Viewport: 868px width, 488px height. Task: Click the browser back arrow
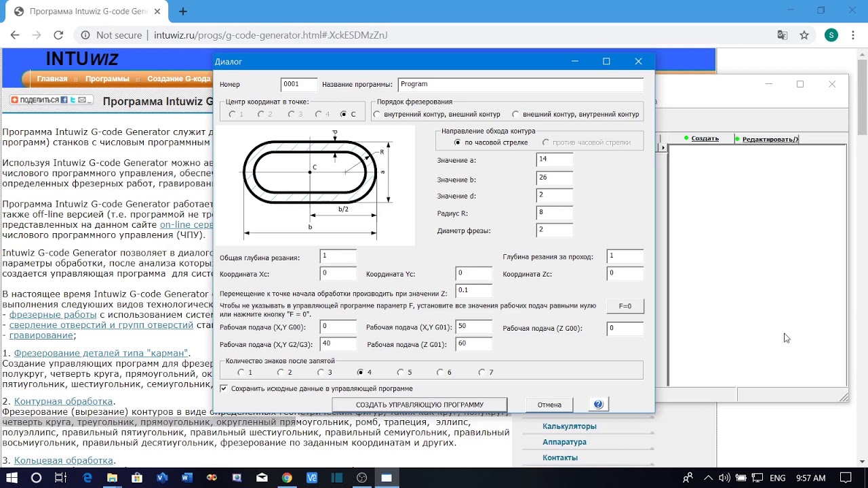tap(15, 35)
